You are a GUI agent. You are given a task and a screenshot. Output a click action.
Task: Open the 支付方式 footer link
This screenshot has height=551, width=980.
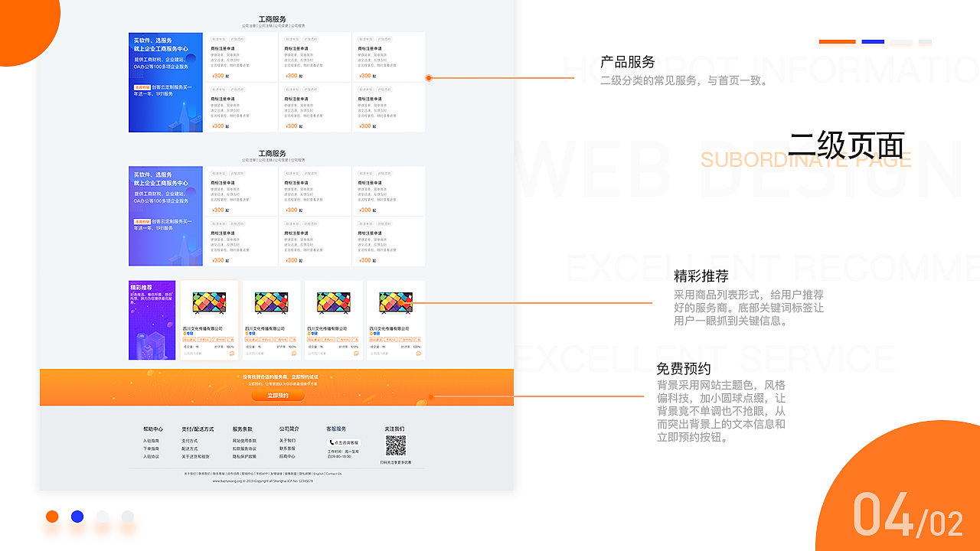click(189, 441)
